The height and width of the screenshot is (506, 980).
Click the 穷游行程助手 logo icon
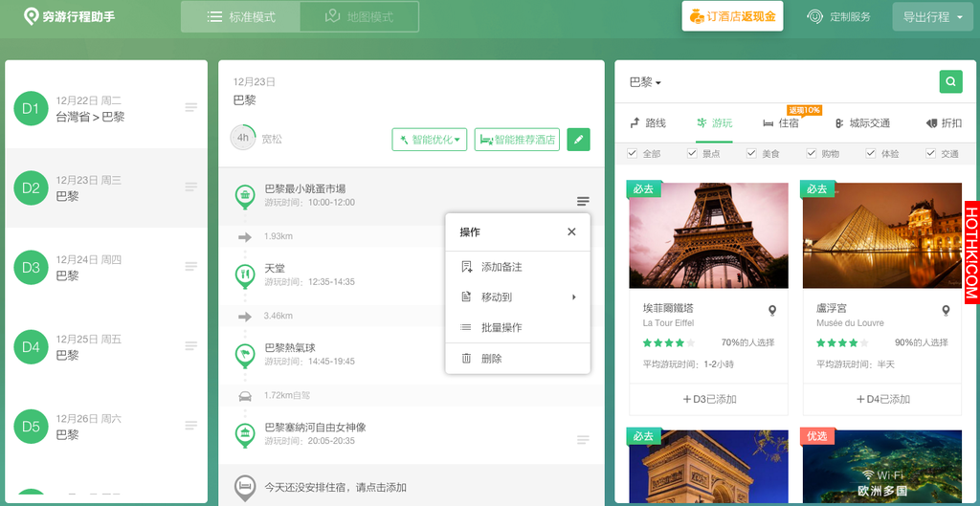click(x=31, y=17)
